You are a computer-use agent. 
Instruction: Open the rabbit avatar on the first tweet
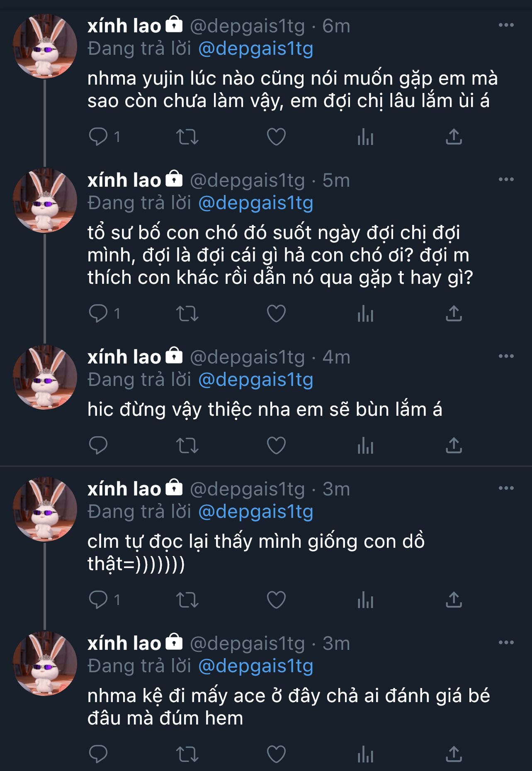(x=45, y=46)
